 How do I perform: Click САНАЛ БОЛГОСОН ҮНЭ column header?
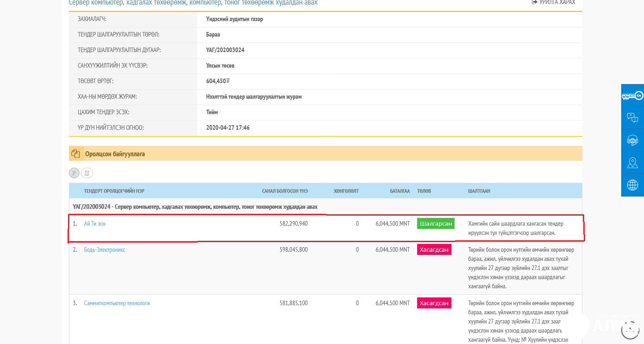[285, 191]
